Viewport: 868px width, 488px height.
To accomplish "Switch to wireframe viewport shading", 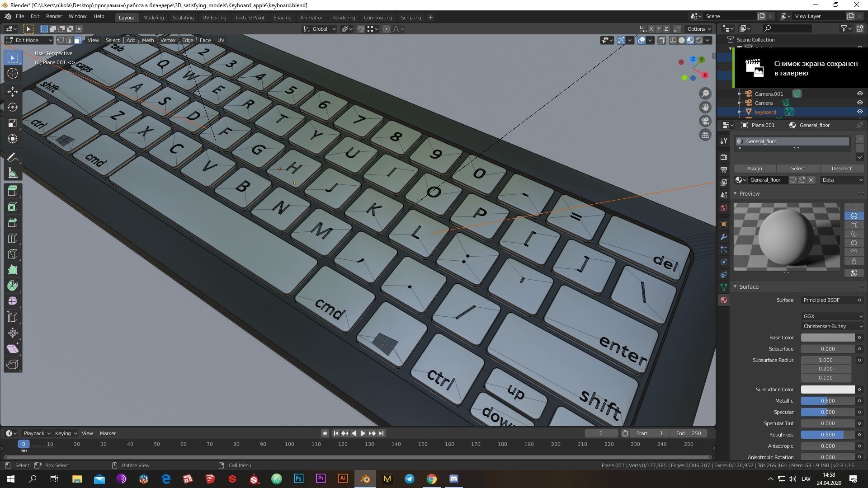I will pos(673,40).
